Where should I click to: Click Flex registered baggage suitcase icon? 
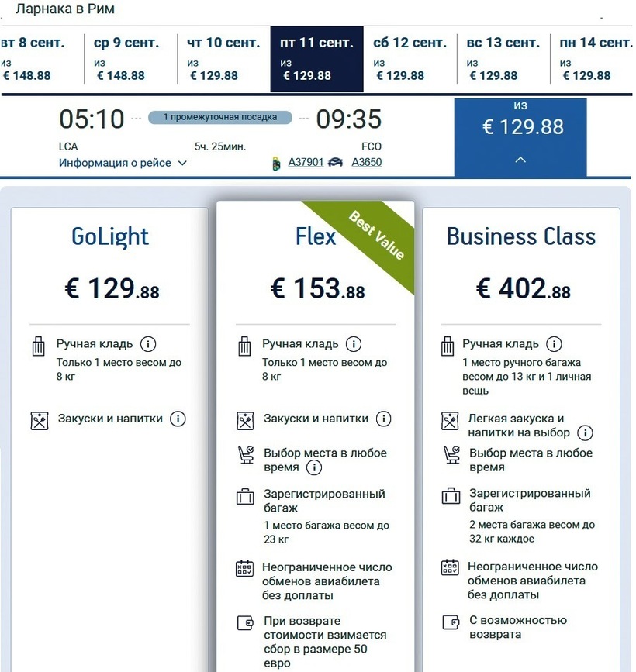[245, 496]
